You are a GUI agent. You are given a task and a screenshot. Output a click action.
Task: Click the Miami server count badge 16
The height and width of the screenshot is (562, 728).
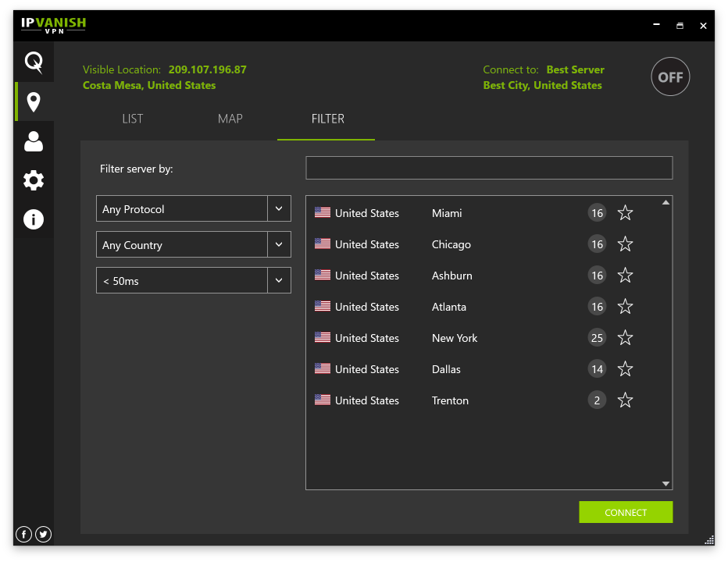click(x=597, y=213)
